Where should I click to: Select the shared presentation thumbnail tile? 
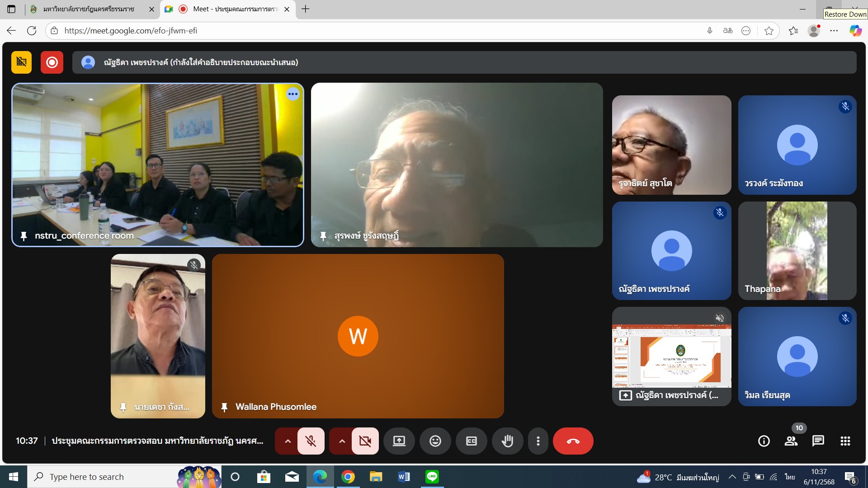click(671, 356)
